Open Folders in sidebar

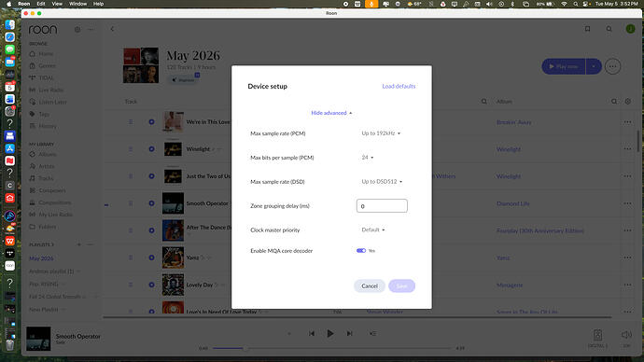coord(48,227)
